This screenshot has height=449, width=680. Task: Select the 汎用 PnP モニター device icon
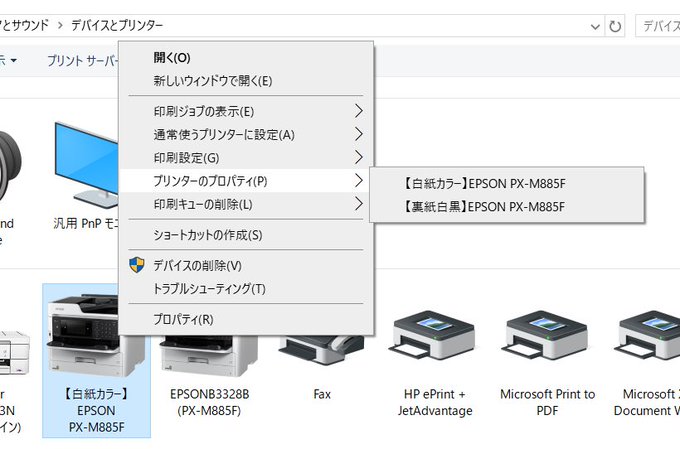[87, 165]
